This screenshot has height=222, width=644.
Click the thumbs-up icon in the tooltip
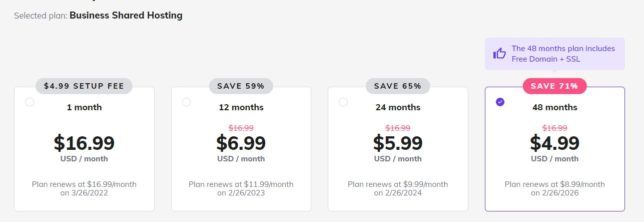tap(499, 54)
